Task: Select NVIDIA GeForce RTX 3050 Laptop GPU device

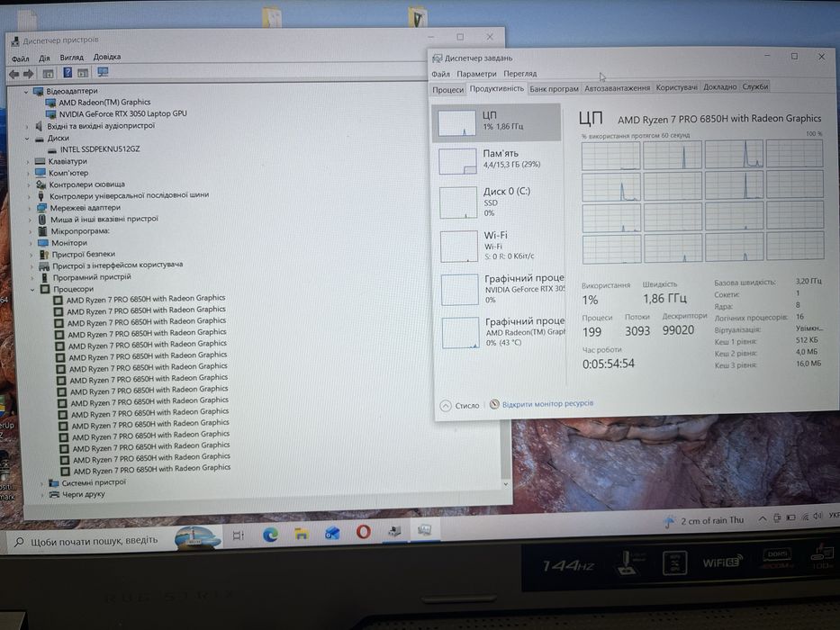Action: tap(122, 113)
